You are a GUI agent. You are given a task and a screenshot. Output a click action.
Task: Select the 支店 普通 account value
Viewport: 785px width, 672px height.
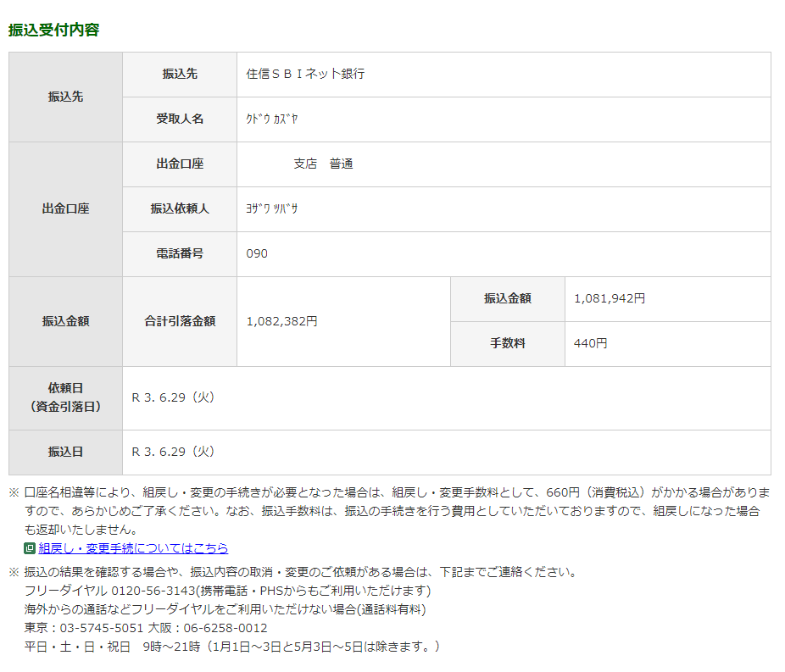(x=323, y=164)
